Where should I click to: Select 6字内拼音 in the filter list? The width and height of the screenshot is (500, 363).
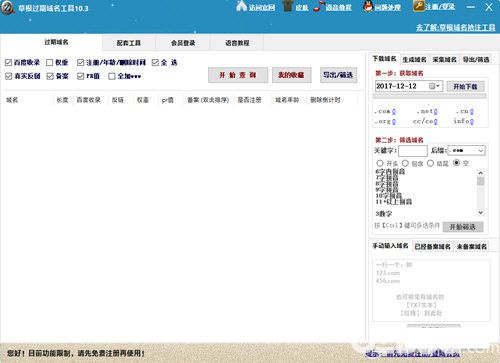point(390,172)
